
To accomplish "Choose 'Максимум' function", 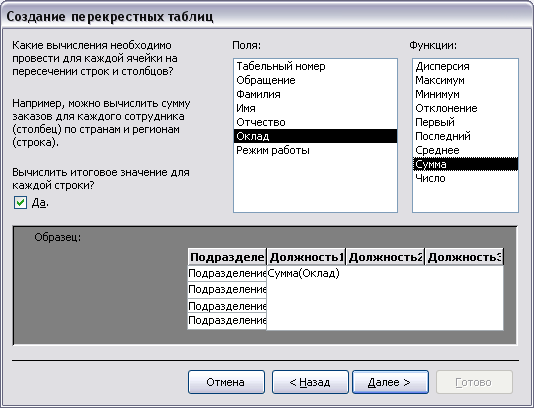I will click(465, 80).
